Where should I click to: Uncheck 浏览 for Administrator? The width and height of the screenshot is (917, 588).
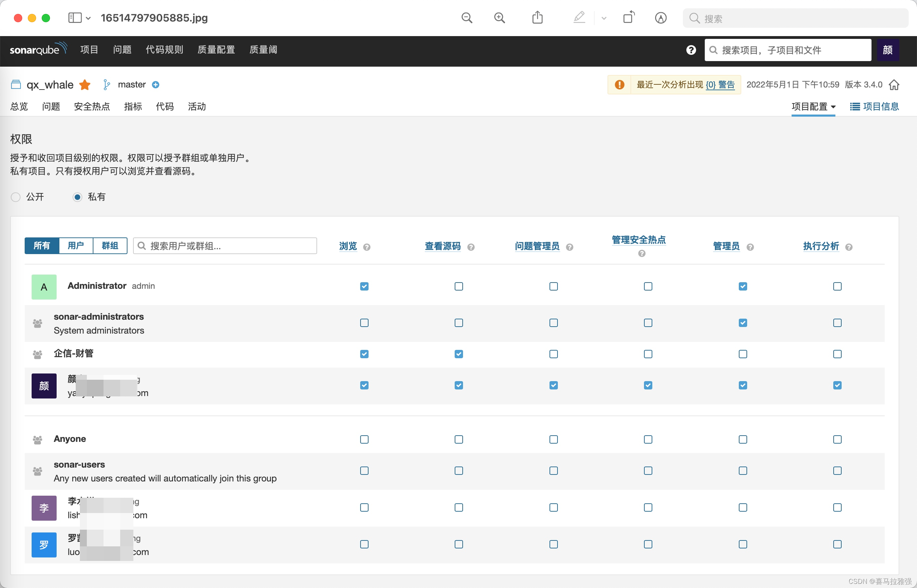[x=364, y=286]
